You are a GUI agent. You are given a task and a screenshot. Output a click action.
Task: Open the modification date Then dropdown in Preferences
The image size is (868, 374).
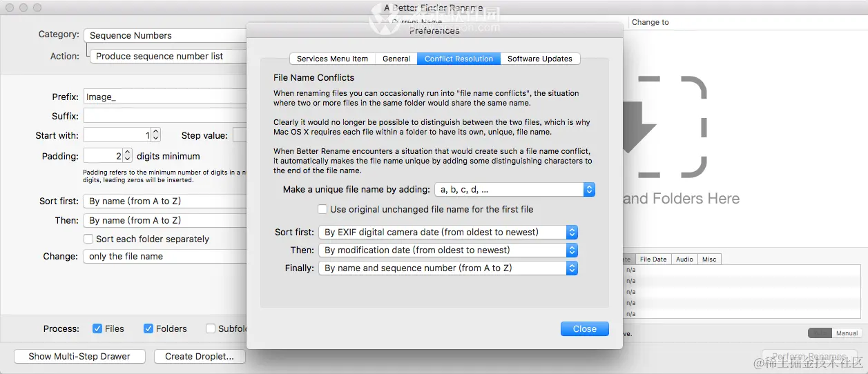(x=447, y=250)
